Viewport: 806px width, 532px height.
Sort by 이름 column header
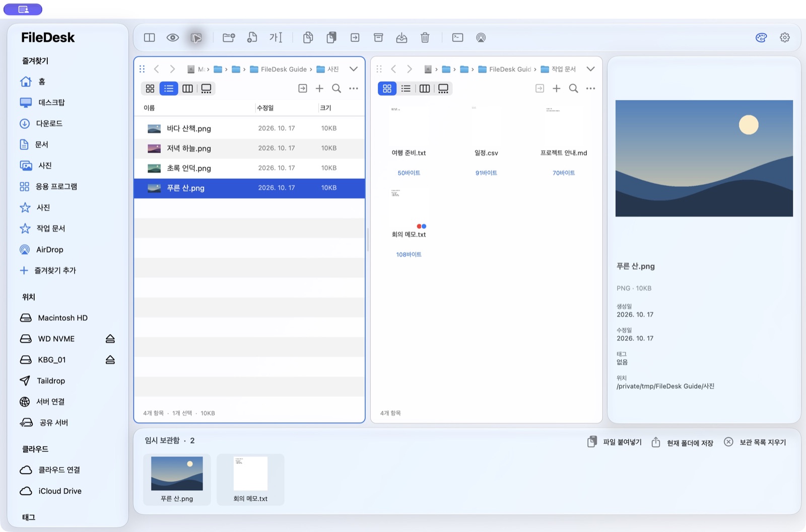(x=149, y=108)
